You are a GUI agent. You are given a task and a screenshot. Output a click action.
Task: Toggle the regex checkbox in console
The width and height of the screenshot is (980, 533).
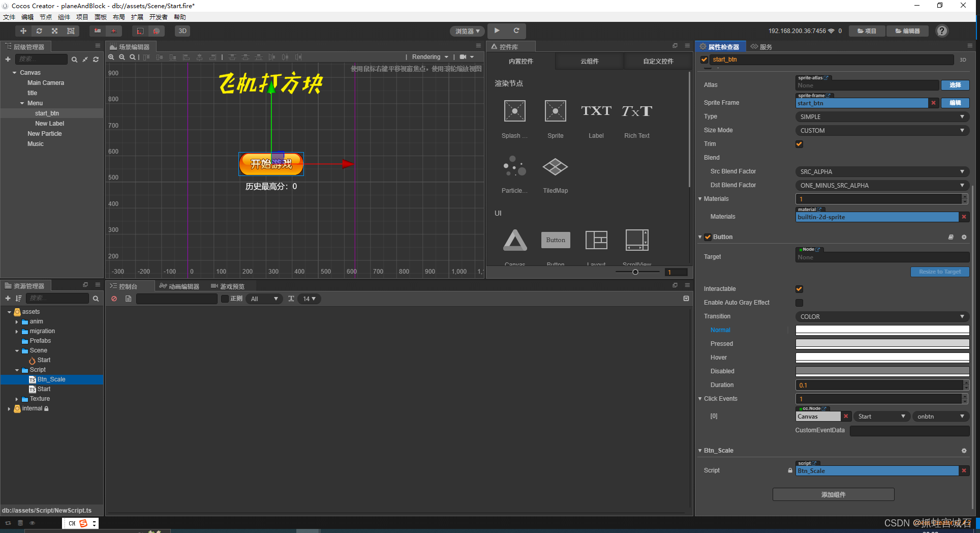coord(225,299)
